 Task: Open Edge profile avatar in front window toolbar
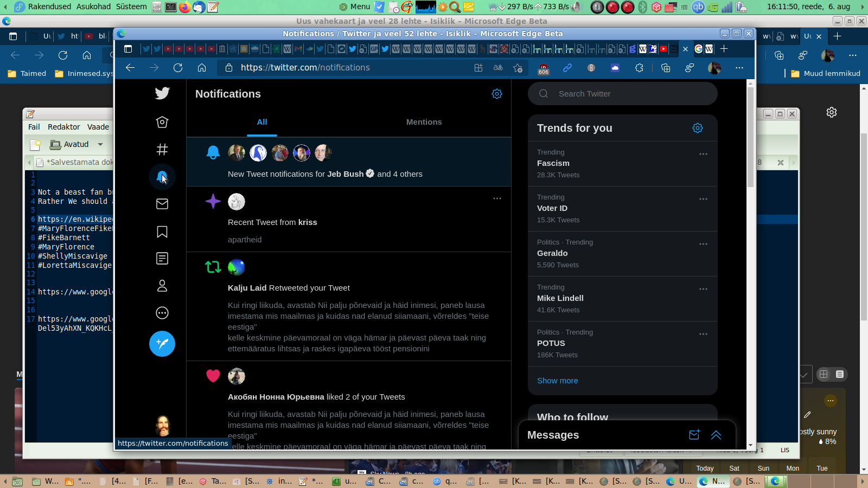[714, 68]
